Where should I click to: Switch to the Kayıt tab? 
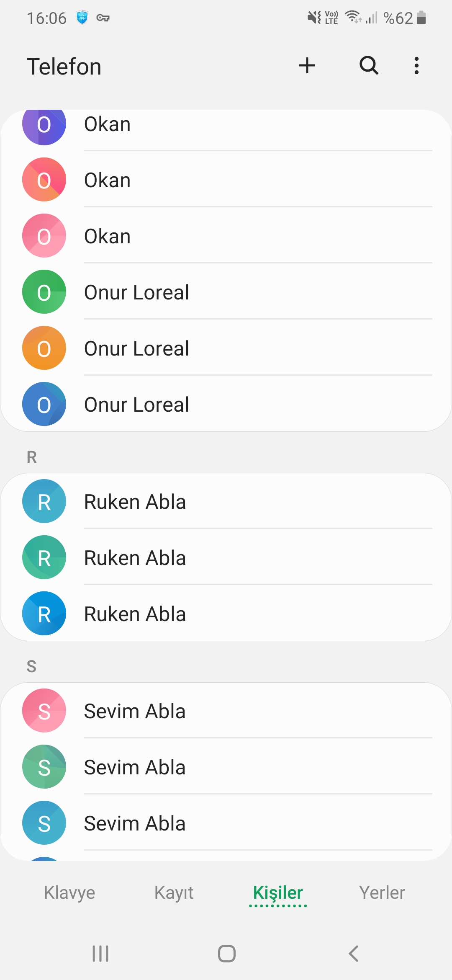(x=174, y=892)
